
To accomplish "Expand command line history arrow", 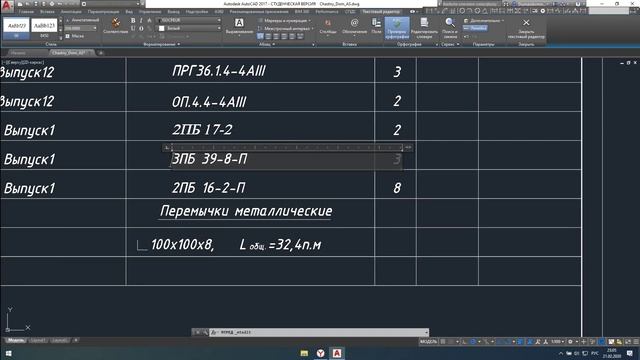I will click(x=427, y=333).
